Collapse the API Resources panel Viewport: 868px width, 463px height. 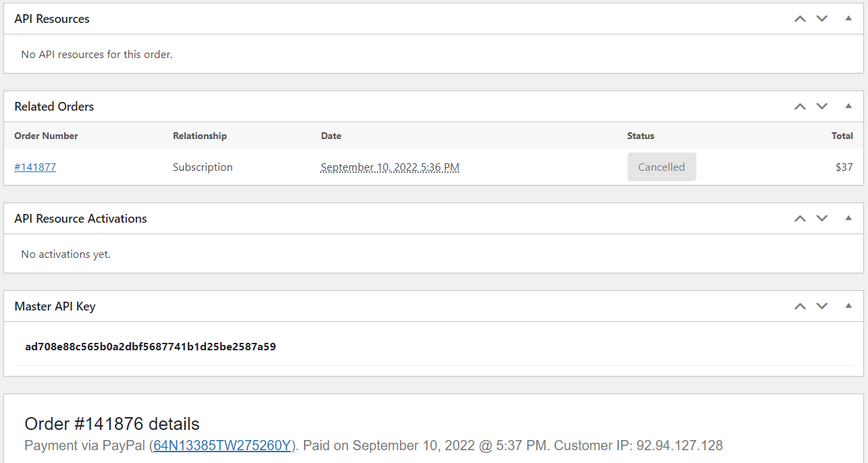click(x=848, y=19)
